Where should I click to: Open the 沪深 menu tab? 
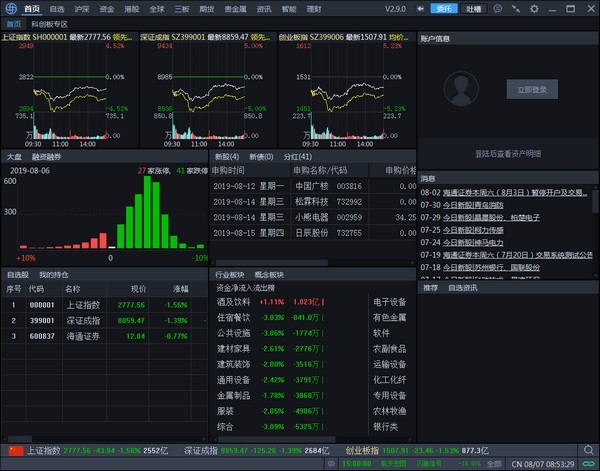pyautogui.click(x=80, y=9)
